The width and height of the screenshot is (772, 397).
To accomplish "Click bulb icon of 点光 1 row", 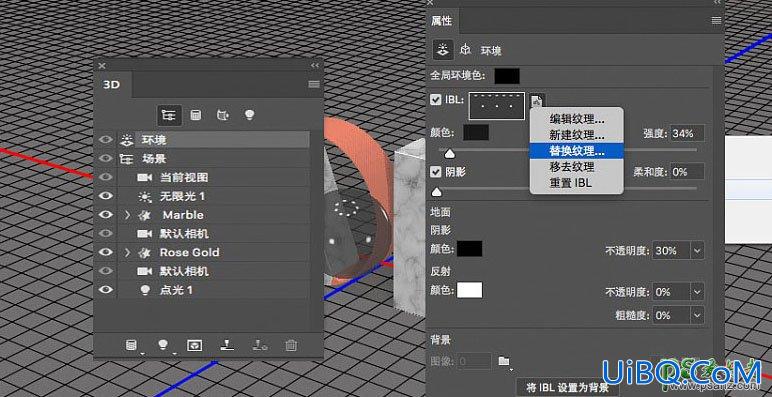I will pyautogui.click(x=145, y=290).
